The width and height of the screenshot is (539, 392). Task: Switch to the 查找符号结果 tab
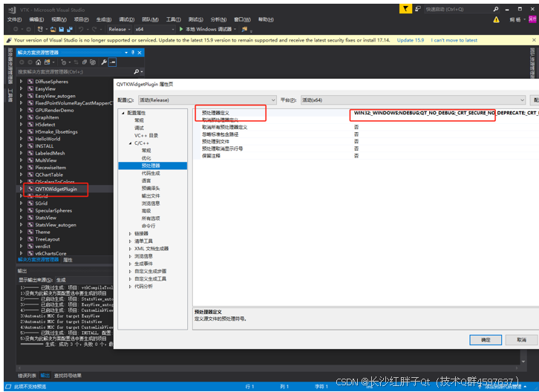(68, 376)
